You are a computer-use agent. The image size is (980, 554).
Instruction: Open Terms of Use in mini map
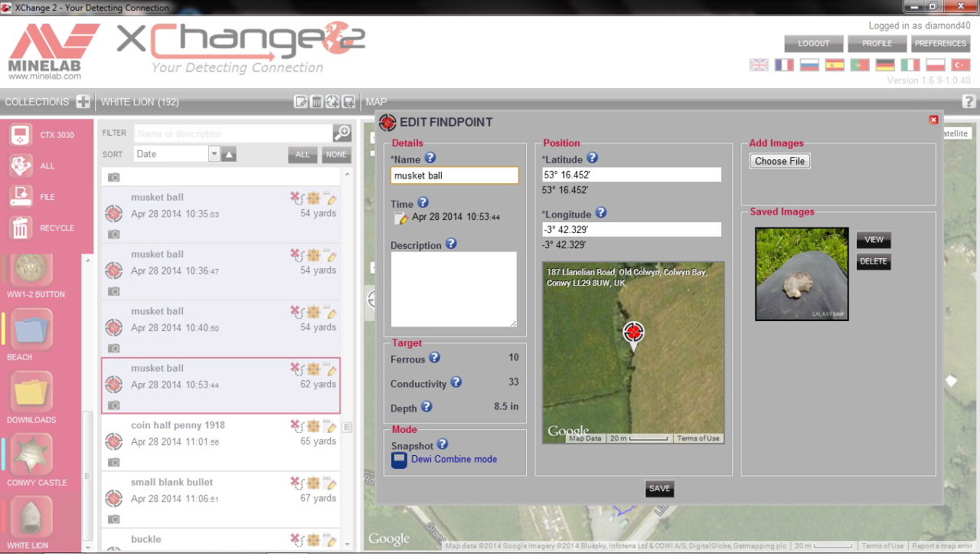click(697, 438)
